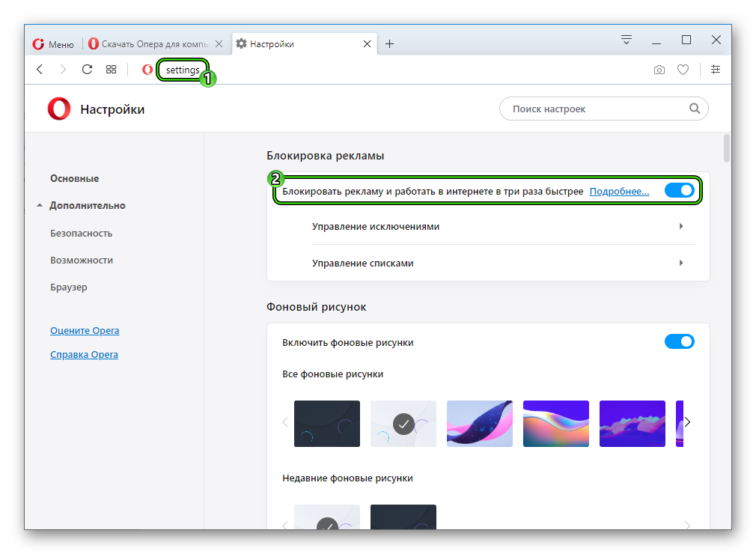This screenshot has width=756, height=554.
Task: Select the checked light gray wallpaper
Action: tap(403, 424)
